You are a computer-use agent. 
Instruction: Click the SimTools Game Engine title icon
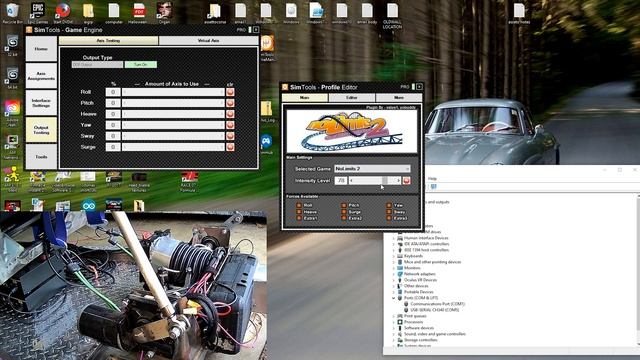29,30
